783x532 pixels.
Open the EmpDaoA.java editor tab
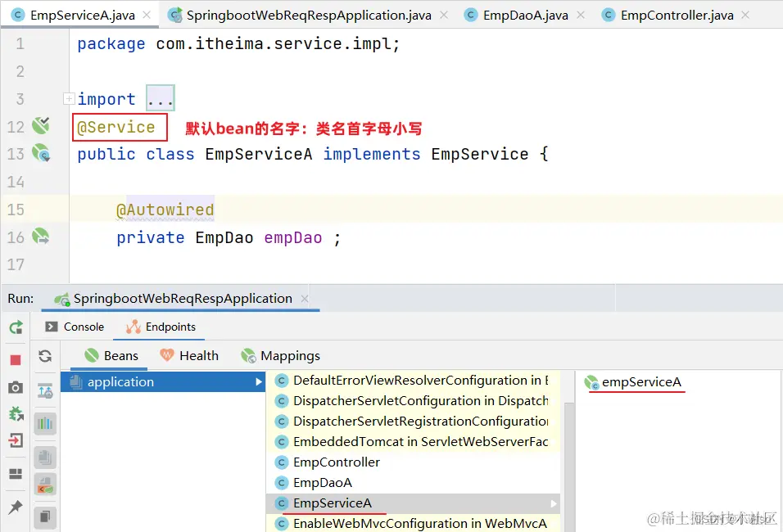pyautogui.click(x=525, y=15)
